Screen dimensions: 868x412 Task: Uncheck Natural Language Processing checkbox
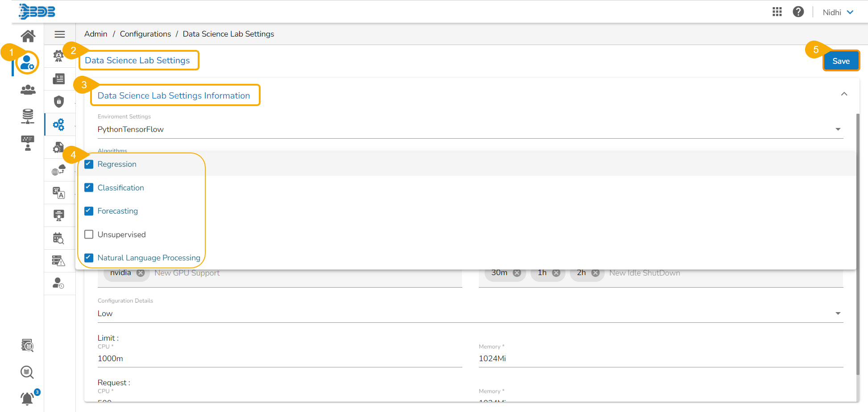click(x=89, y=258)
